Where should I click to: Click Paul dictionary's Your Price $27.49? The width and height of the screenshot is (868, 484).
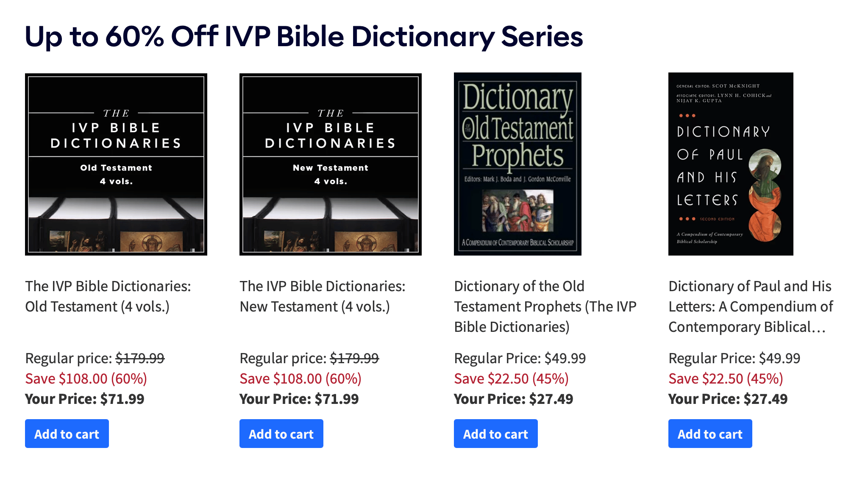point(728,399)
